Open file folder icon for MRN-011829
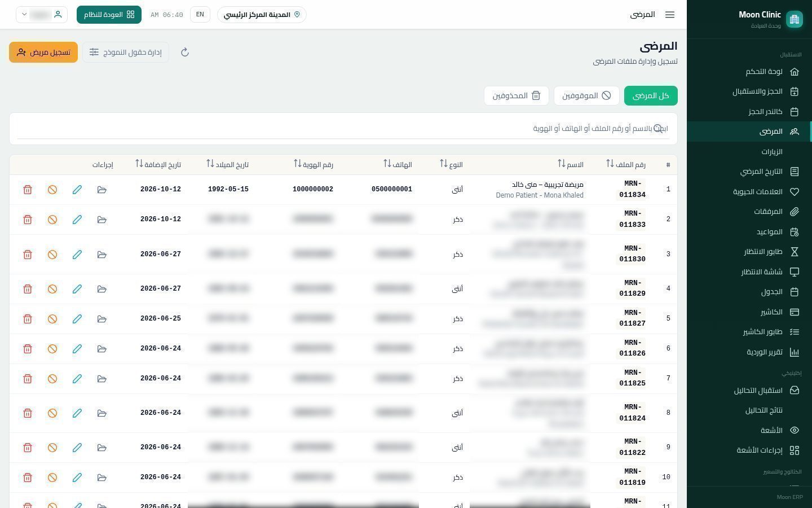This screenshot has height=508, width=812. [x=102, y=289]
